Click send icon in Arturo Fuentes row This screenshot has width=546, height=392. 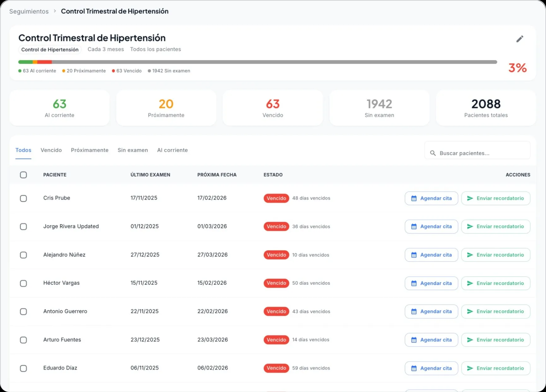pos(470,340)
